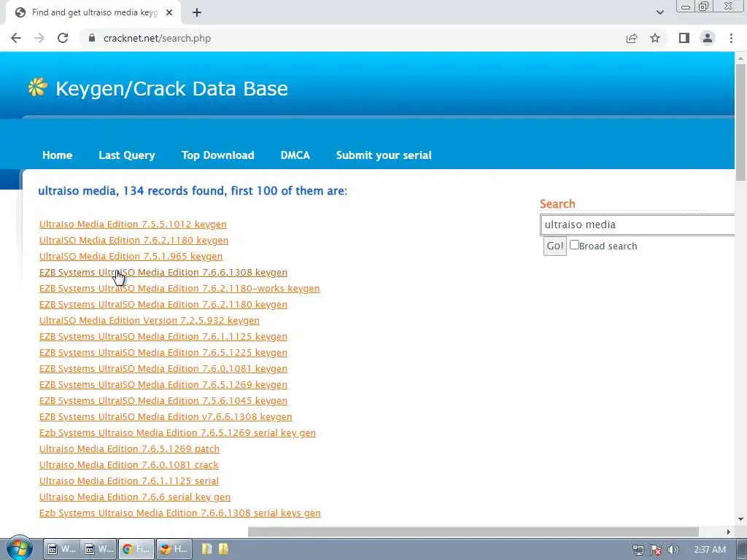This screenshot has width=747, height=560.
Task: Open the H... taskbar application
Action: tap(174, 549)
